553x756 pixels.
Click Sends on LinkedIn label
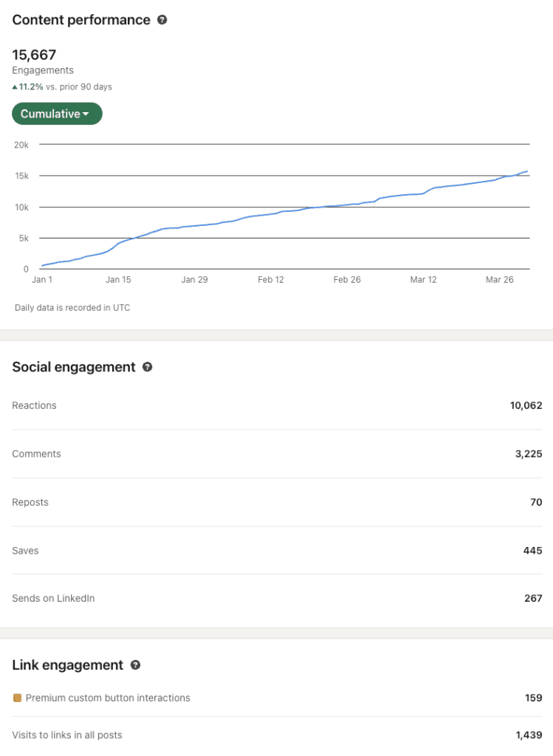53,598
